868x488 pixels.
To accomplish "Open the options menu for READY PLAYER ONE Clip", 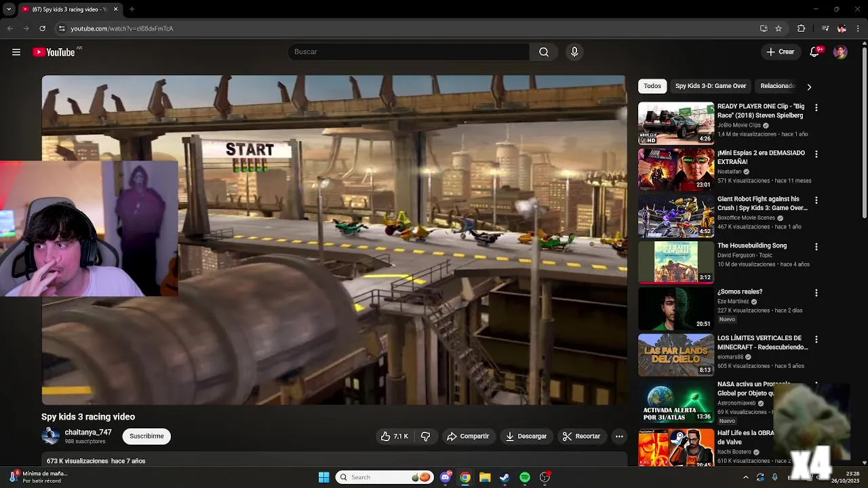I will 816,108.
